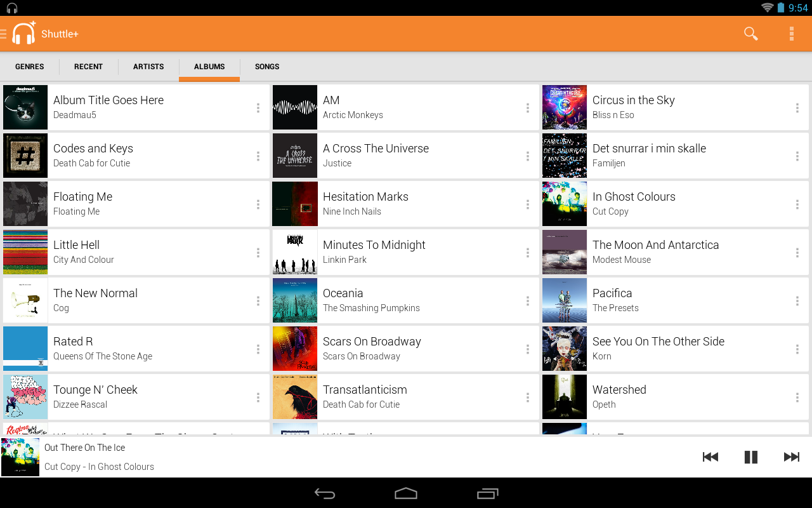
Task: Open Floating Me album title
Action: coord(82,197)
